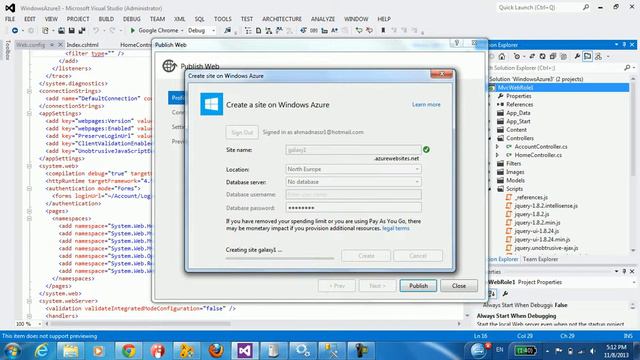Click the Site name input field
The height and width of the screenshot is (360, 640).
[353, 150]
